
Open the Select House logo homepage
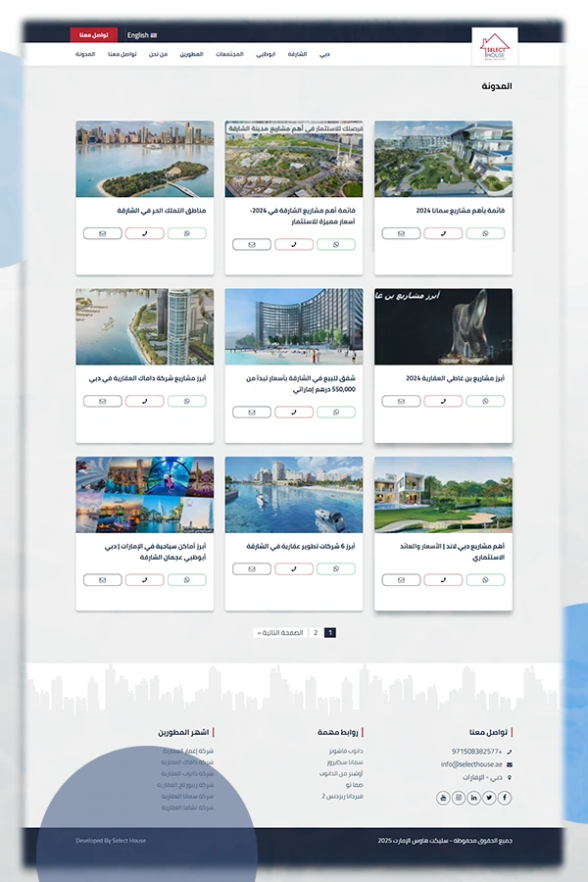(495, 46)
